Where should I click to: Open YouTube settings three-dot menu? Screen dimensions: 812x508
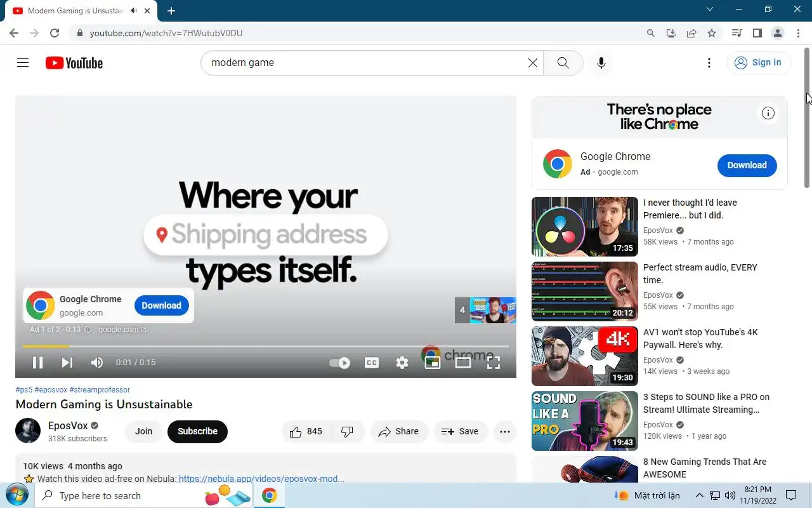point(709,63)
